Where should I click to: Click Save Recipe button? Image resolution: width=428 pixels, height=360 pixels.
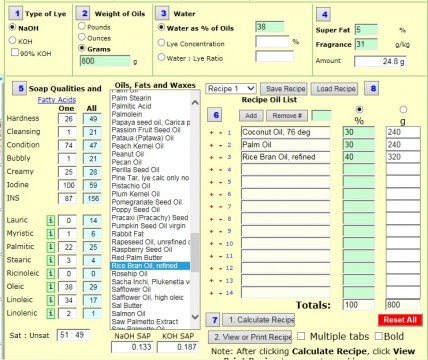(x=284, y=89)
